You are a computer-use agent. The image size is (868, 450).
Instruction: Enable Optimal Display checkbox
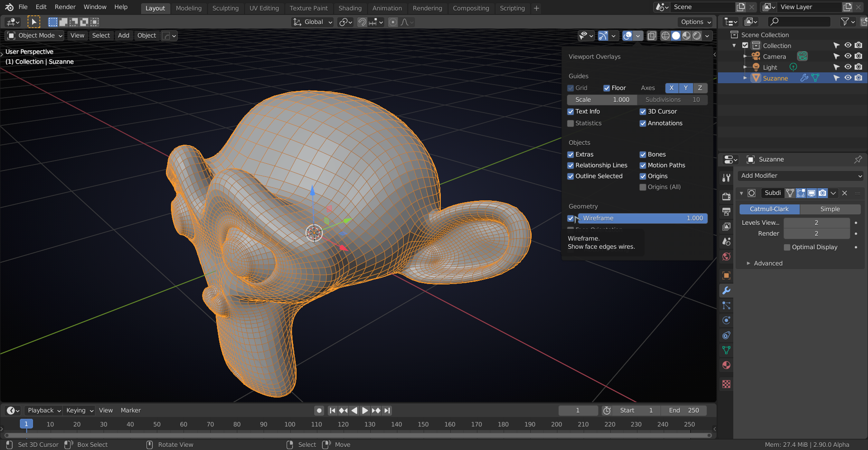(787, 247)
